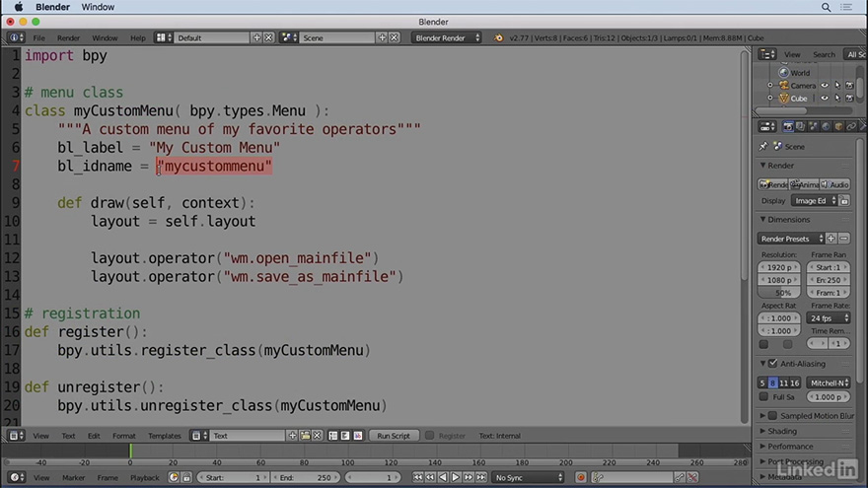Image resolution: width=868 pixels, height=488 pixels.
Task: Switch to World properties tab icon
Action: pos(826,127)
